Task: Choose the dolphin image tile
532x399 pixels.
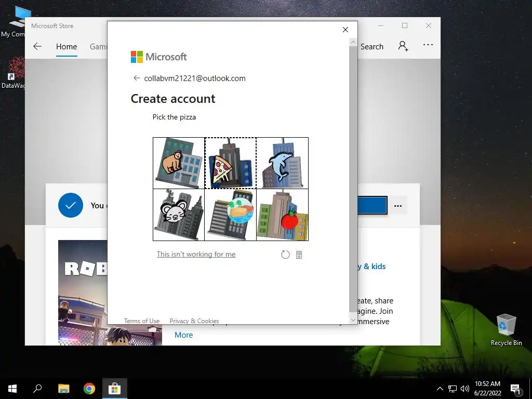Action: [282, 163]
